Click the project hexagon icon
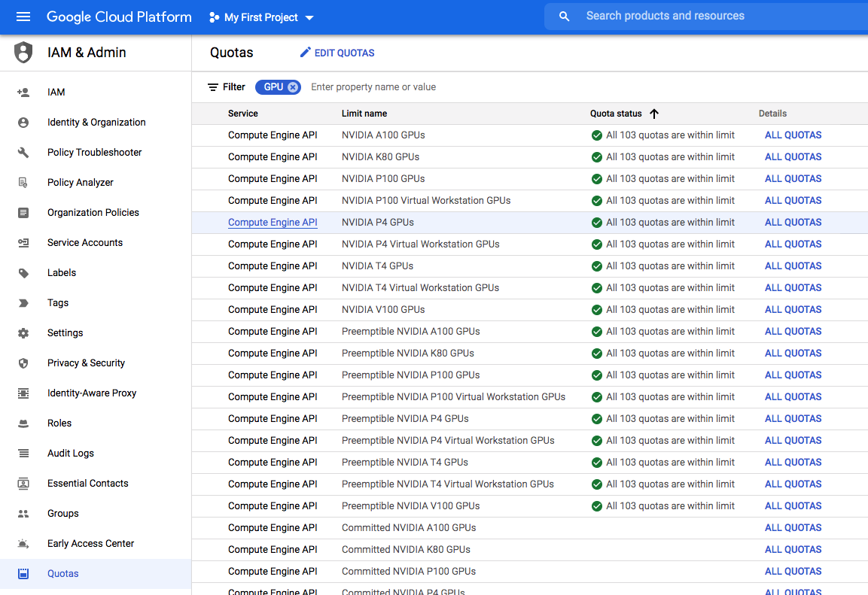 215,18
